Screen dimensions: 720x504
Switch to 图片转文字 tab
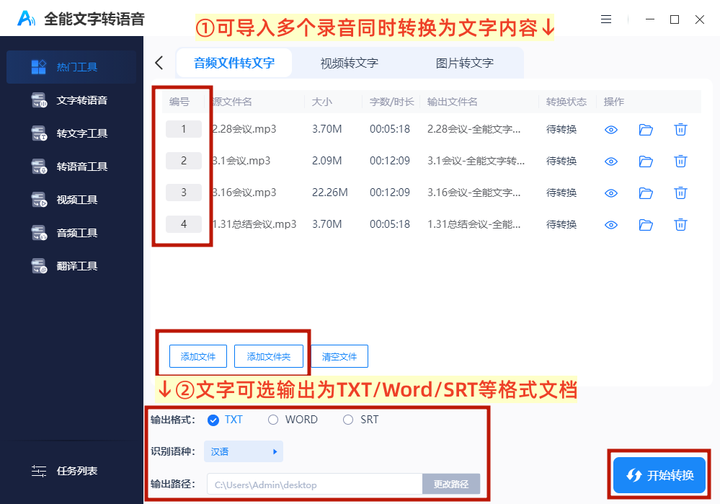click(x=465, y=63)
